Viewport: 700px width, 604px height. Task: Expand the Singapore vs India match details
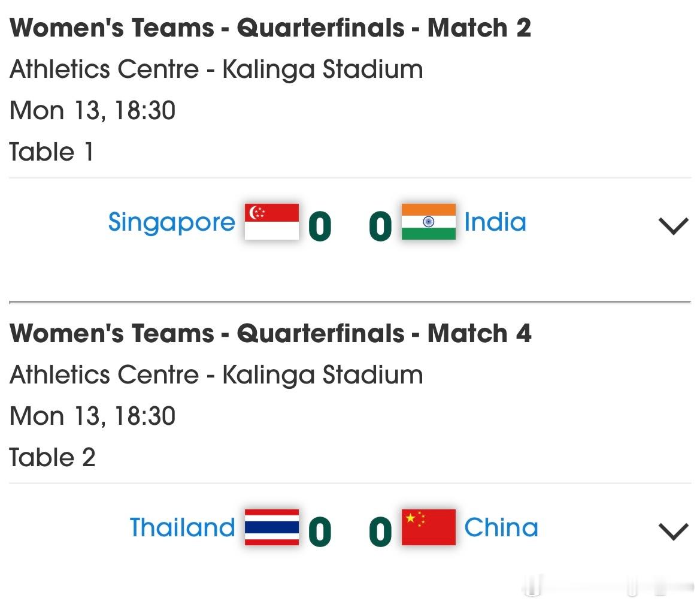(x=673, y=226)
